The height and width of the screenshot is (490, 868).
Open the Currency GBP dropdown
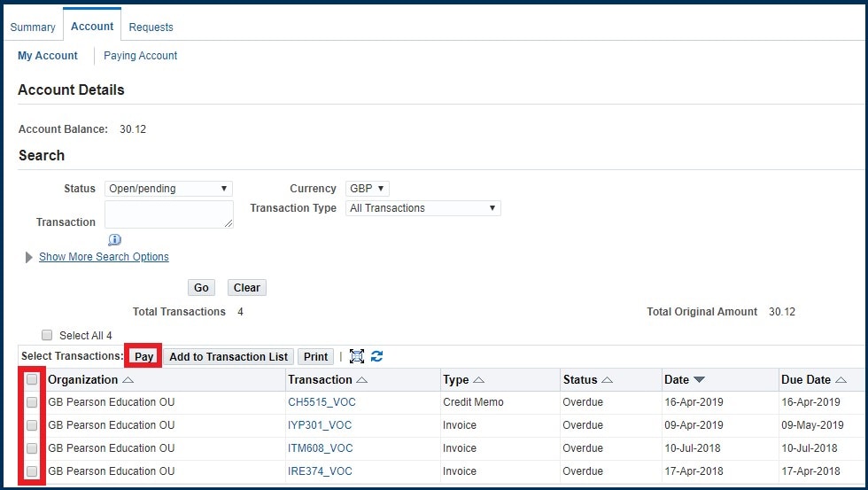click(x=368, y=189)
